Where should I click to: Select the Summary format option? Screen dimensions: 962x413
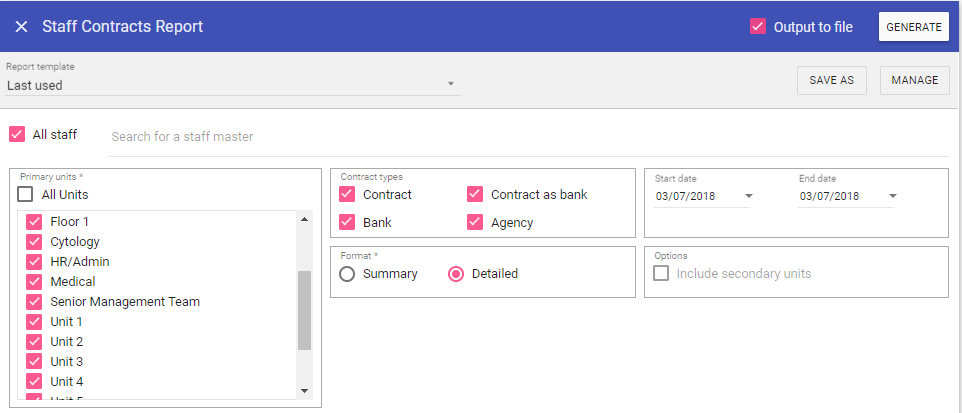point(348,274)
